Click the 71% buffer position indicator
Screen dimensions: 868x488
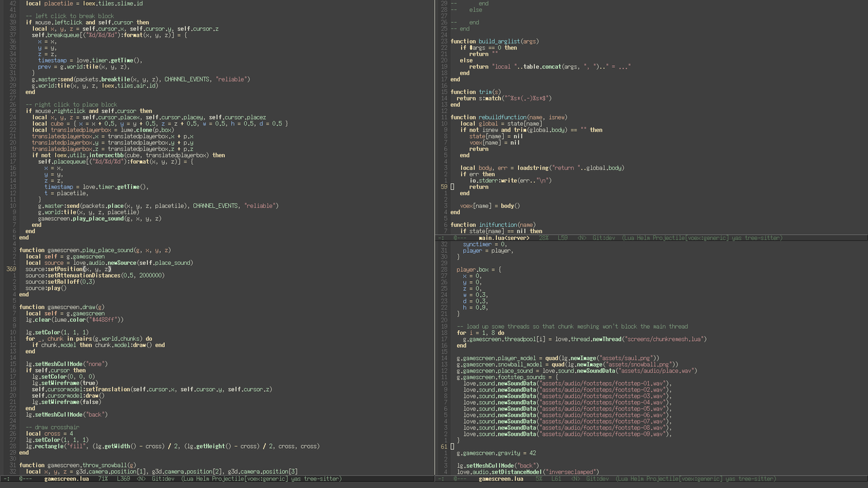pos(102,479)
